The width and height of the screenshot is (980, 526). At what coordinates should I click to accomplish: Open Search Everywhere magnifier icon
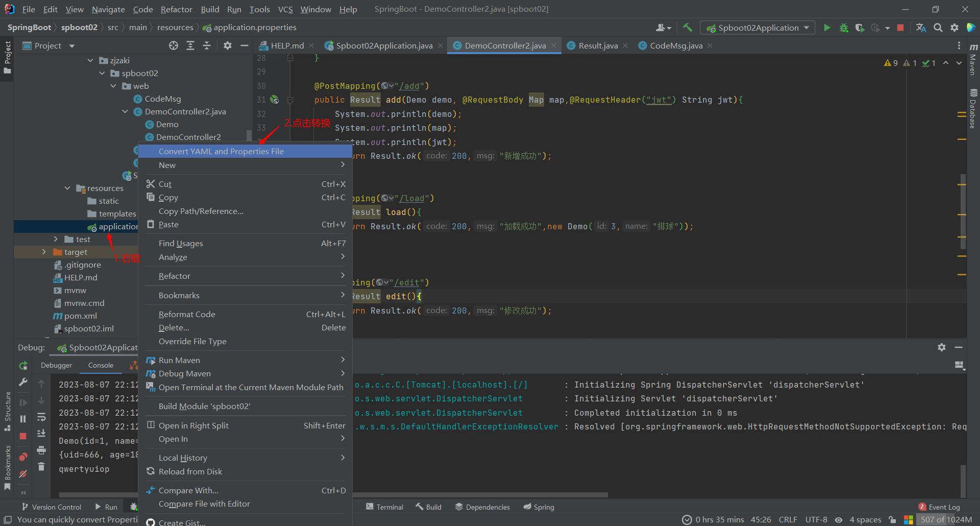938,28
